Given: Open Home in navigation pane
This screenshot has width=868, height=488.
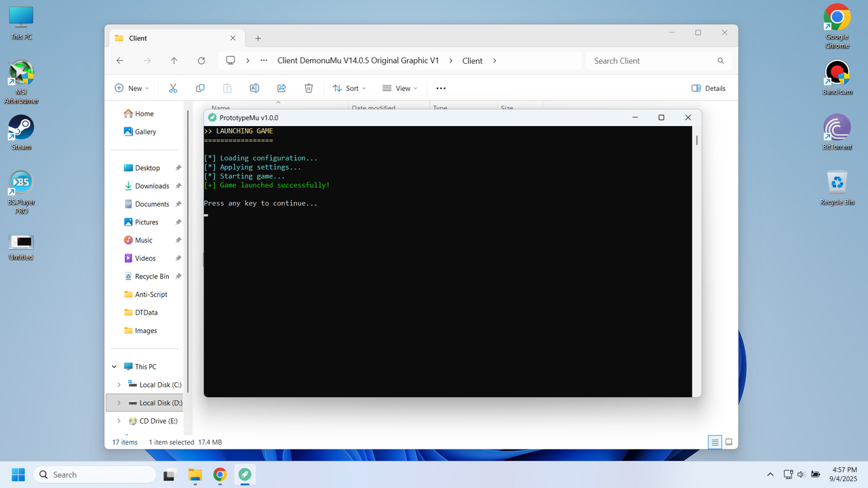Looking at the screenshot, I should [x=138, y=114].
